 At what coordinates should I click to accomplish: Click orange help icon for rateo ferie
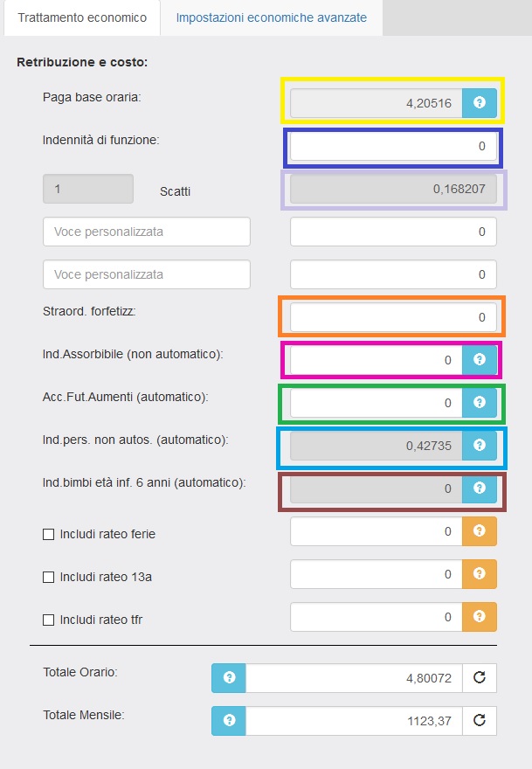479,531
